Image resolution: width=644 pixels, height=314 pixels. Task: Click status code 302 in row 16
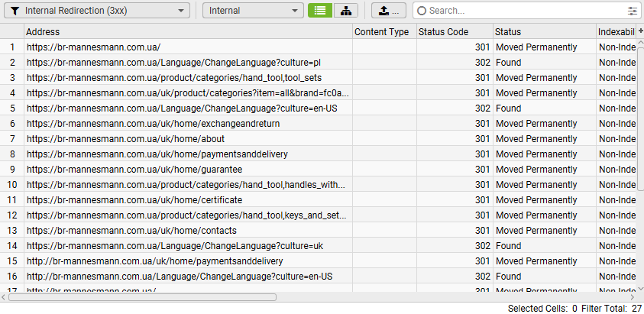point(483,277)
